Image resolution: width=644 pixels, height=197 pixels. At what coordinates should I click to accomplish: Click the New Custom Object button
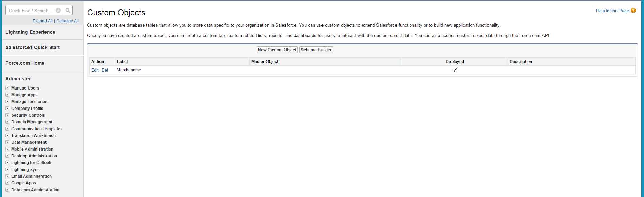pyautogui.click(x=277, y=50)
